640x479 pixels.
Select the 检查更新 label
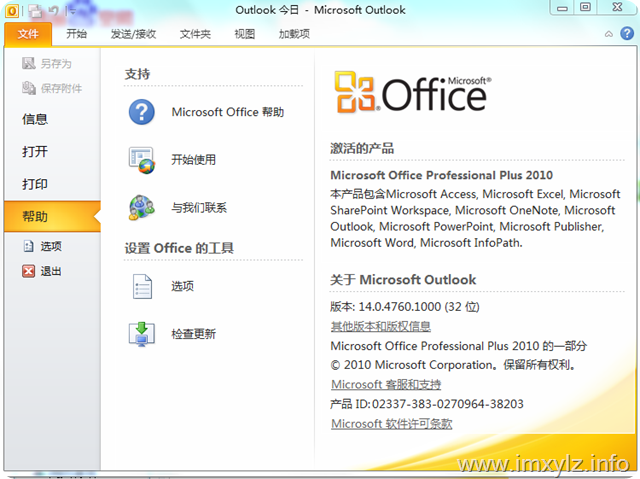[x=193, y=334]
